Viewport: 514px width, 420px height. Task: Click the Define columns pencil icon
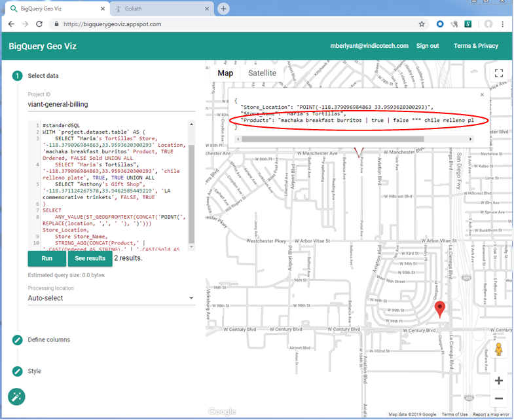pyautogui.click(x=18, y=340)
